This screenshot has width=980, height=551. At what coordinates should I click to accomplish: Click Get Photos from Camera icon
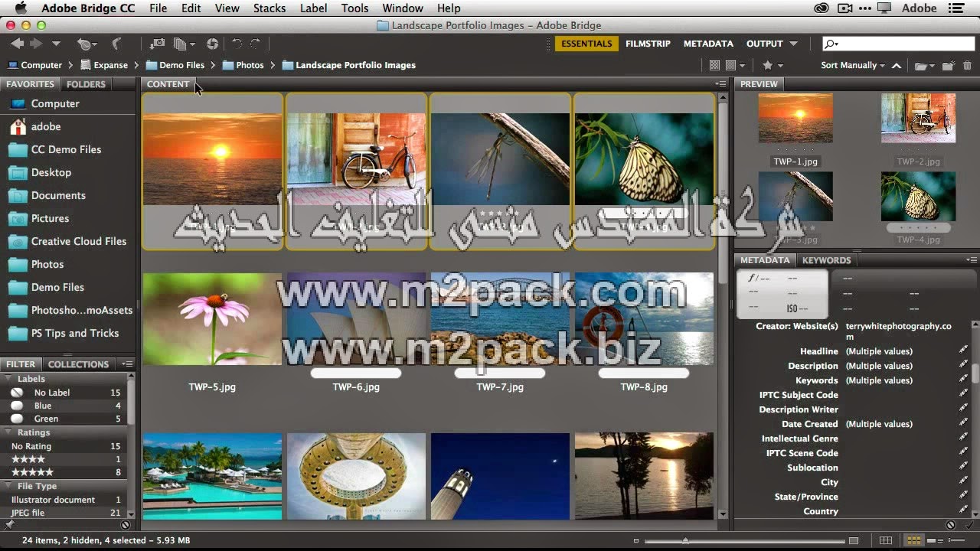pyautogui.click(x=157, y=44)
